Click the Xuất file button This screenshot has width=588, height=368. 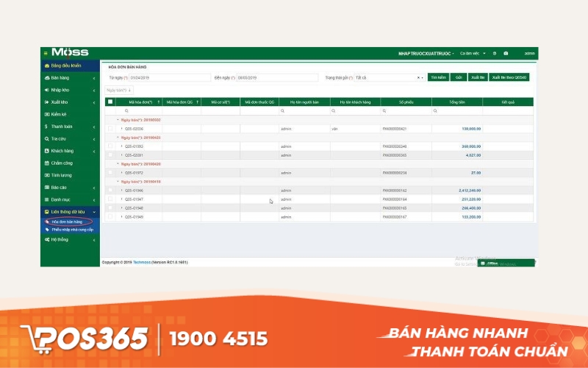point(478,77)
